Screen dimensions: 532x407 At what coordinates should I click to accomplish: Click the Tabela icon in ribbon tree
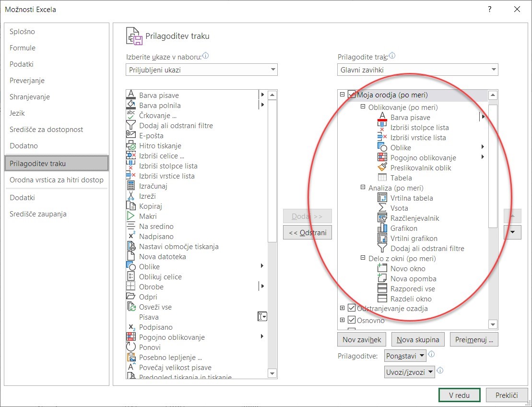pos(382,178)
